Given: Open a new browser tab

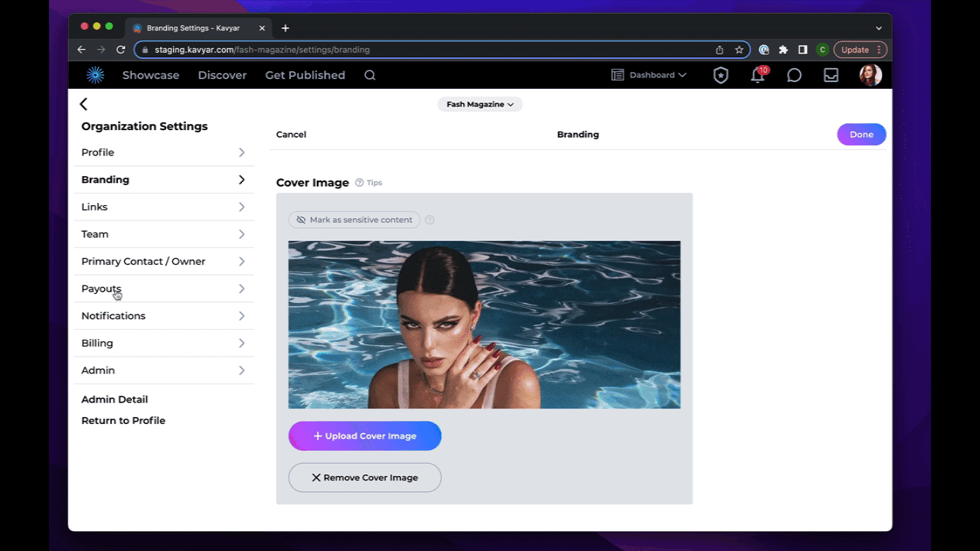Looking at the screenshot, I should [x=285, y=28].
